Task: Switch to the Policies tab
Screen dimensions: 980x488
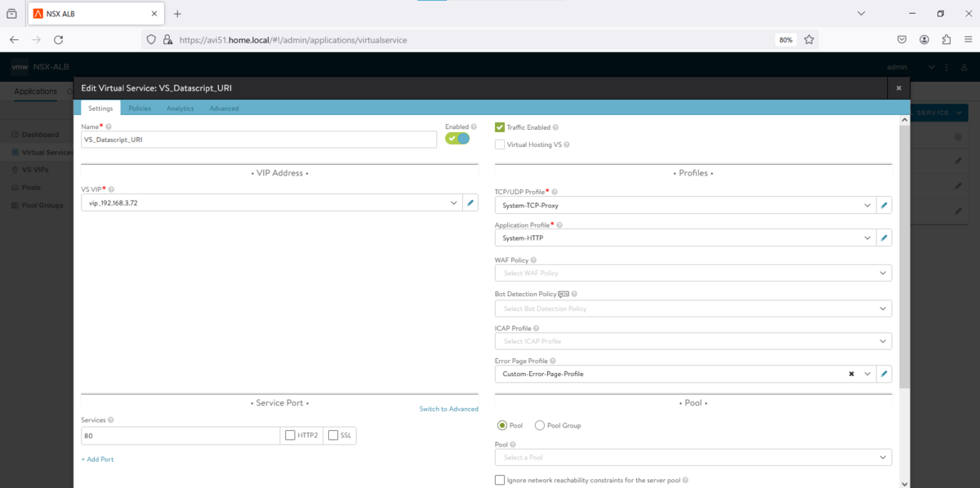Action: click(140, 109)
